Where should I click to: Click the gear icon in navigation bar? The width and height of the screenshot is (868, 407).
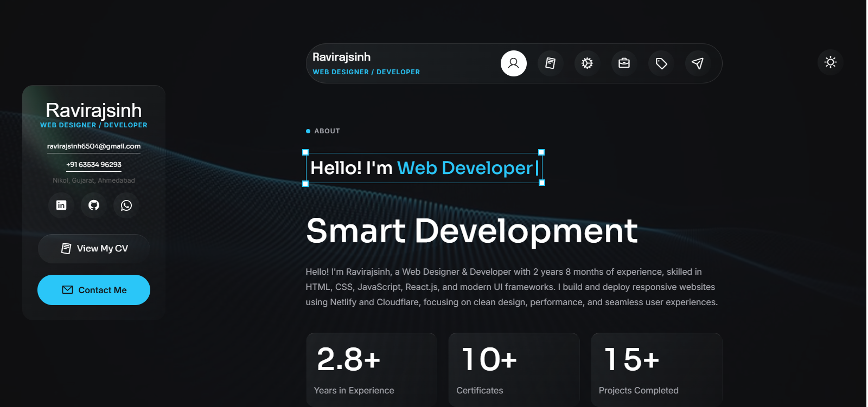(x=587, y=63)
